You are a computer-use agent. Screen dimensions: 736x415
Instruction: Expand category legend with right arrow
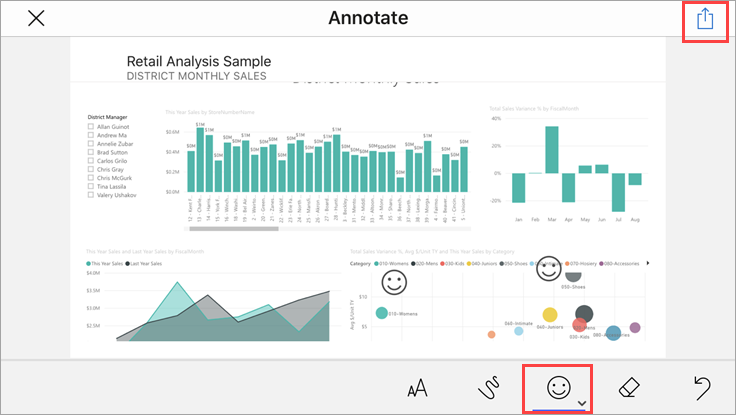pyautogui.click(x=649, y=263)
